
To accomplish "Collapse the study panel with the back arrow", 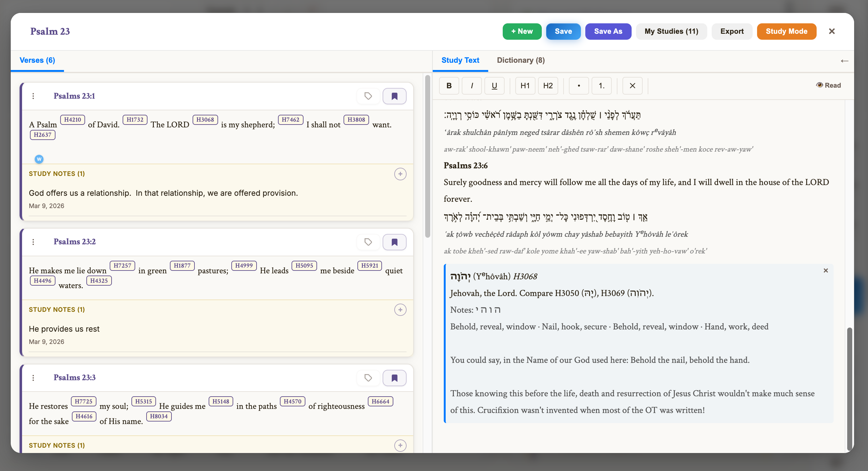I will tap(845, 61).
